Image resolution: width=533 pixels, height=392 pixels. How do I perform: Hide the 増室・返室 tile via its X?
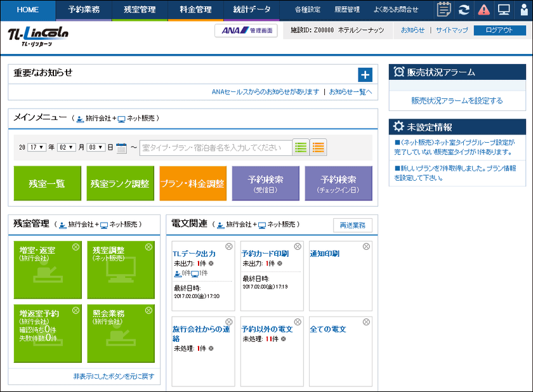pos(76,247)
